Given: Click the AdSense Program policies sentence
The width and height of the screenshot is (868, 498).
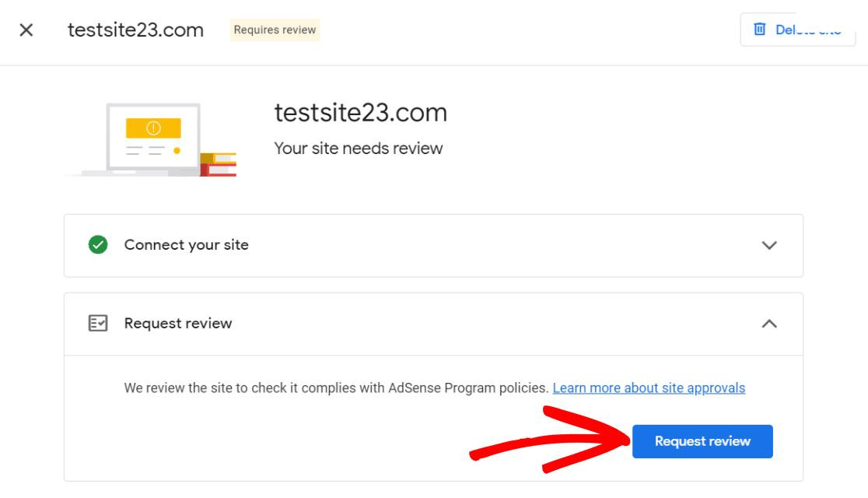Looking at the screenshot, I should [x=336, y=388].
